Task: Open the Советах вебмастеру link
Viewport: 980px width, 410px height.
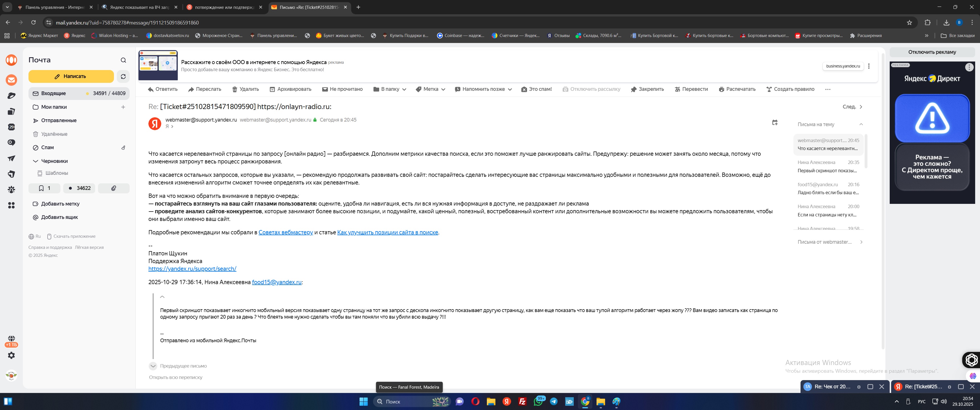Action: [x=285, y=232]
